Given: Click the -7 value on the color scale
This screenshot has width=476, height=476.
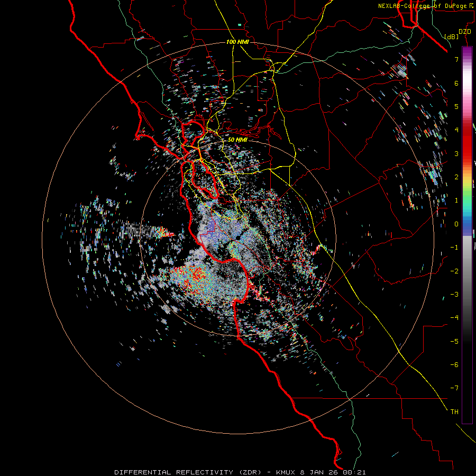Looking at the screenshot, I should point(454,388).
